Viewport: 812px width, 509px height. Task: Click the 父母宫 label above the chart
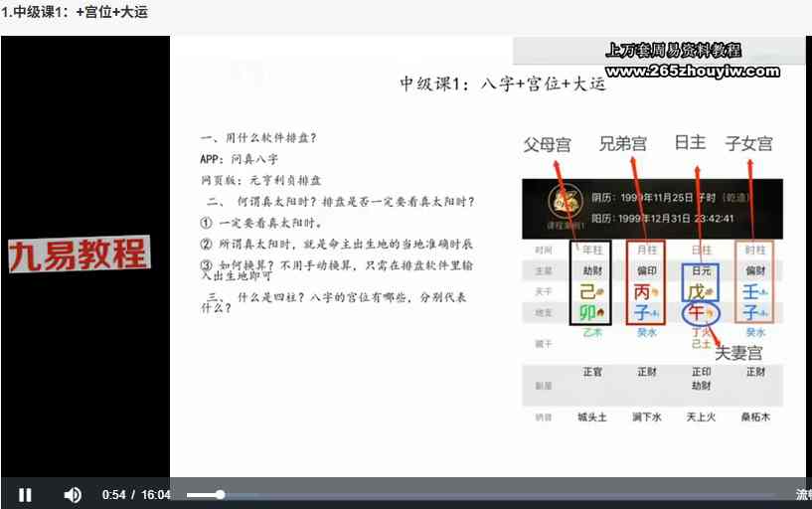(548, 145)
